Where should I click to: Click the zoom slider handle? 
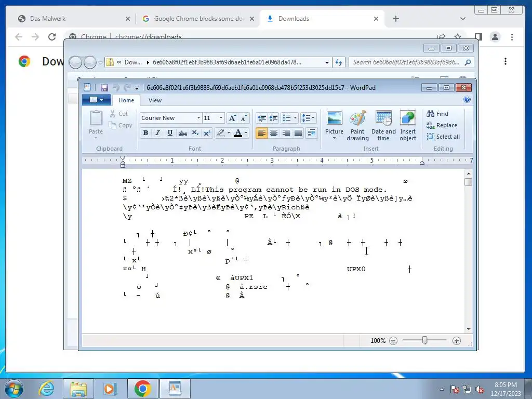[424, 340]
